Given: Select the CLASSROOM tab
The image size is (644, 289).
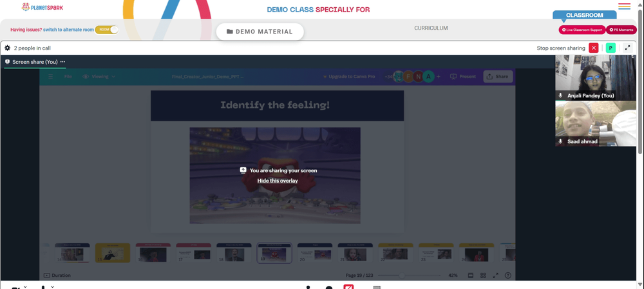Looking at the screenshot, I should [585, 15].
